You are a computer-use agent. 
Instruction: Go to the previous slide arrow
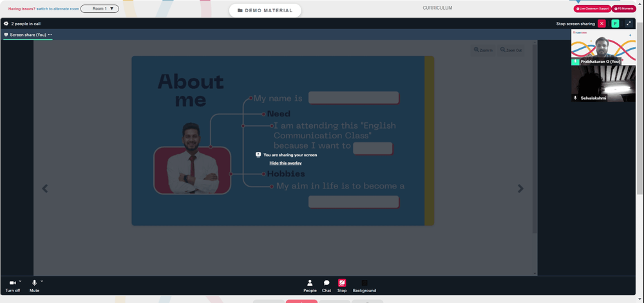coord(45,188)
